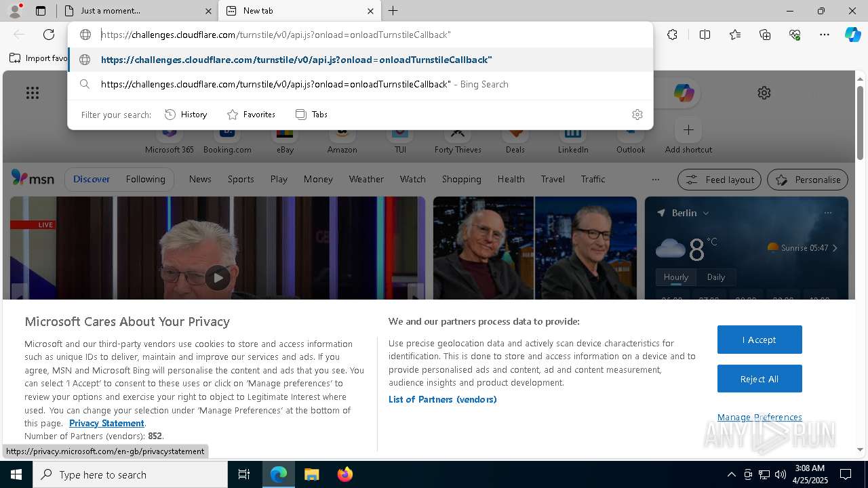Switch weather to Daily view
This screenshot has width=868, height=488.
click(x=715, y=277)
